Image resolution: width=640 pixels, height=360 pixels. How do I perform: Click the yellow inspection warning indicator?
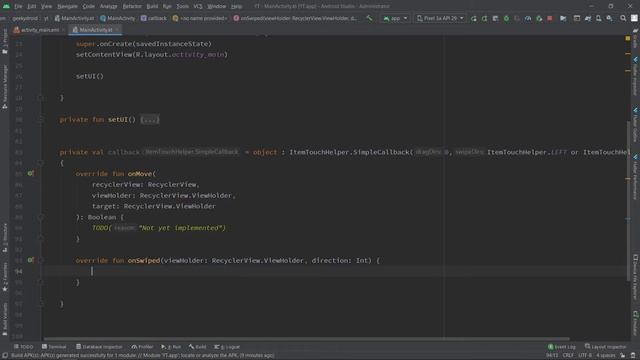[628, 38]
